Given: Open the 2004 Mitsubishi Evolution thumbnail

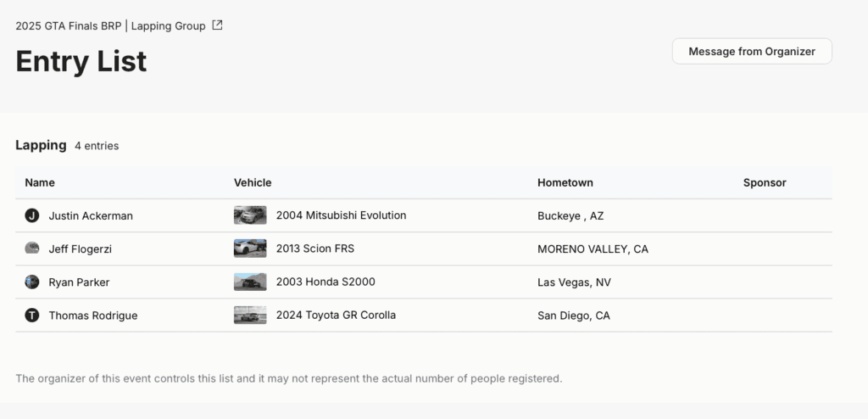Looking at the screenshot, I should pos(250,215).
